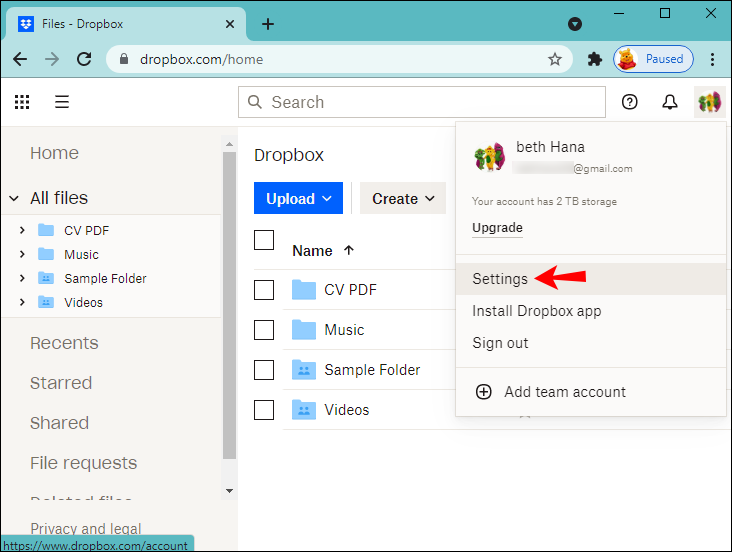The height and width of the screenshot is (552, 732).
Task: Click the profile picture in account menu
Action: coord(490,157)
